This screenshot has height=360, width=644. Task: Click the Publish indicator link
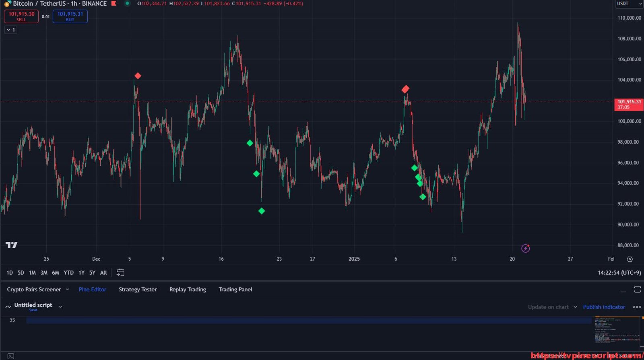(604, 307)
